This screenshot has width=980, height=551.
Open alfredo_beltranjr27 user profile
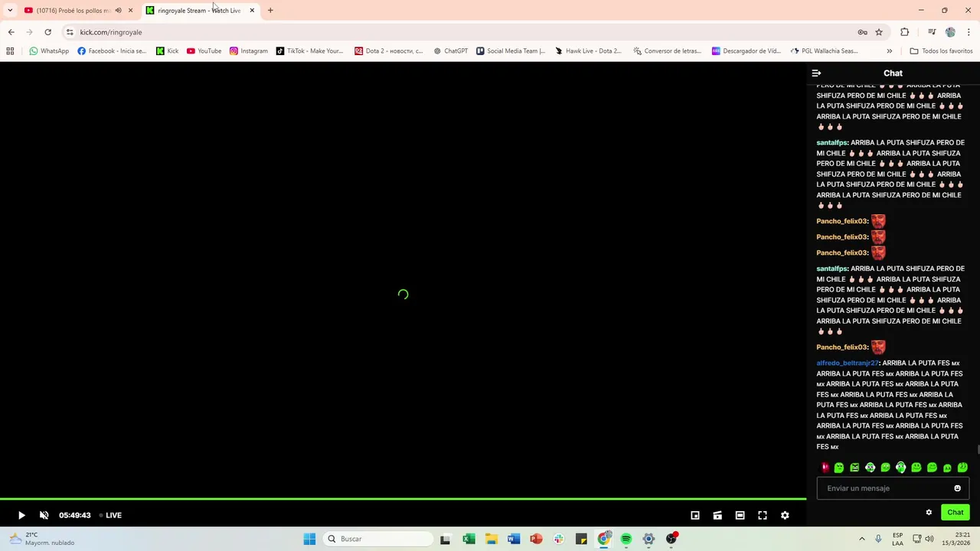848,363
